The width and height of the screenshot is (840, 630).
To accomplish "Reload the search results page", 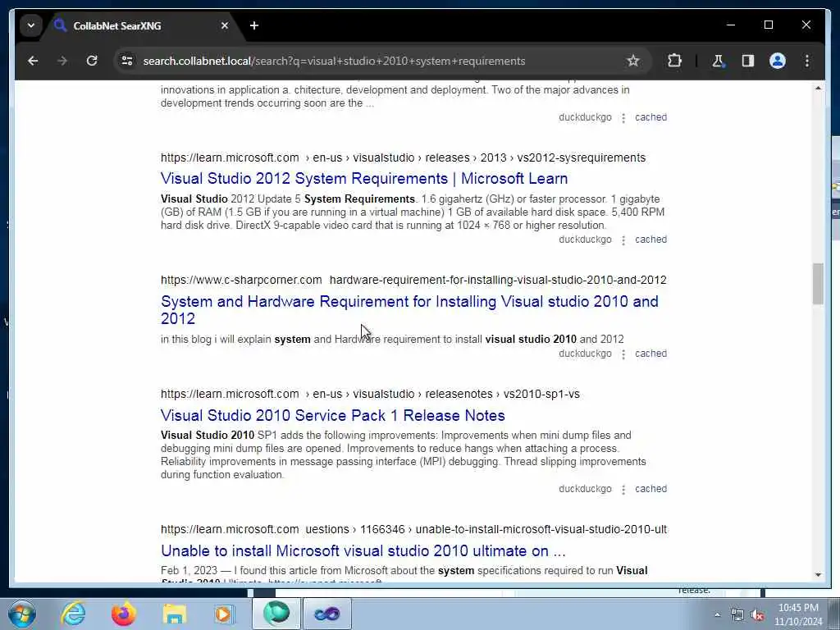I will click(92, 61).
